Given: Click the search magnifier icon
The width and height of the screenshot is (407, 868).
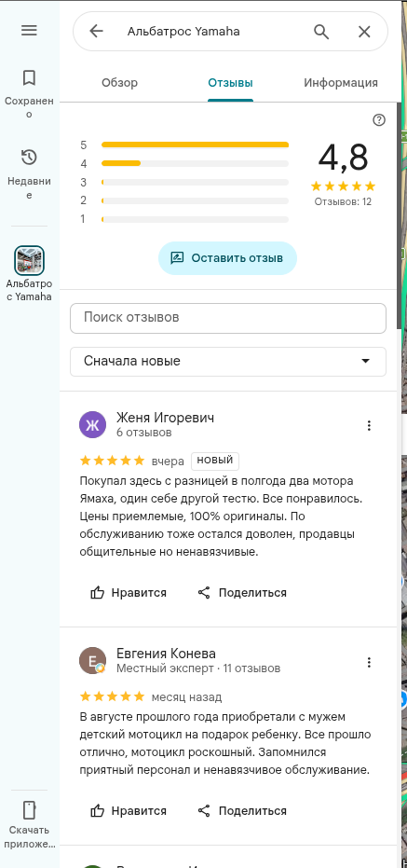Looking at the screenshot, I should pos(321,32).
